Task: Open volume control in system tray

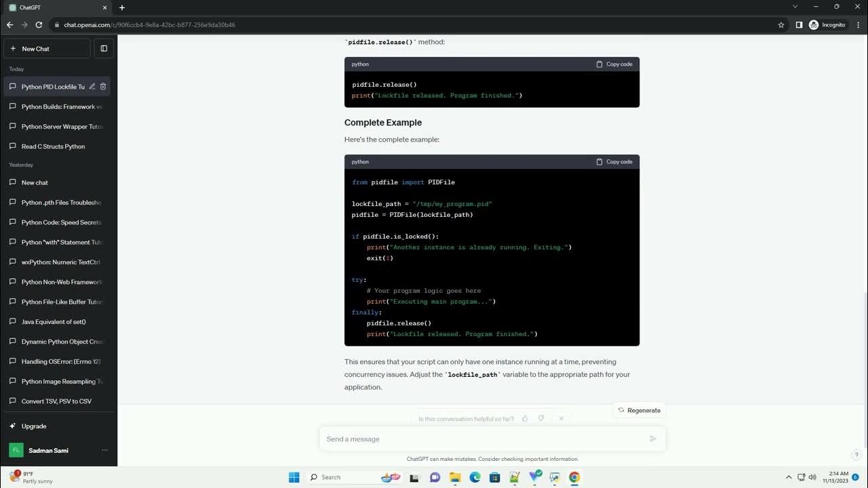Action: [x=812, y=477]
